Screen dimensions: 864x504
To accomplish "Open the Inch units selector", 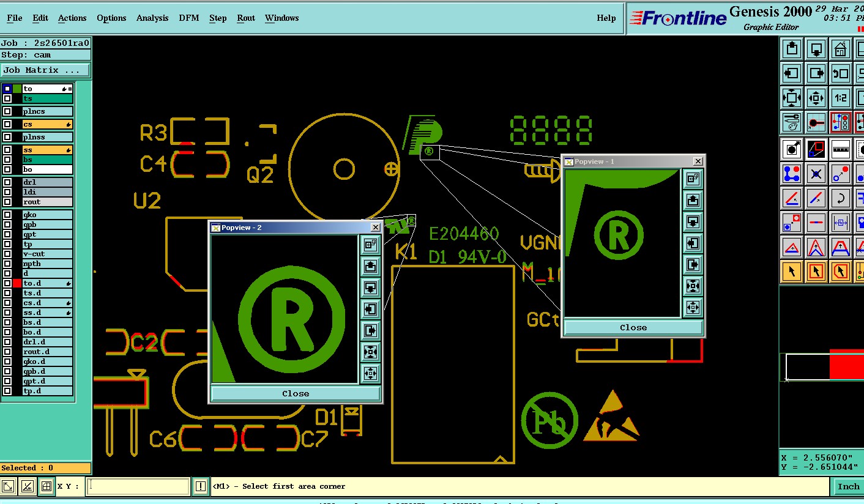I will (x=848, y=487).
